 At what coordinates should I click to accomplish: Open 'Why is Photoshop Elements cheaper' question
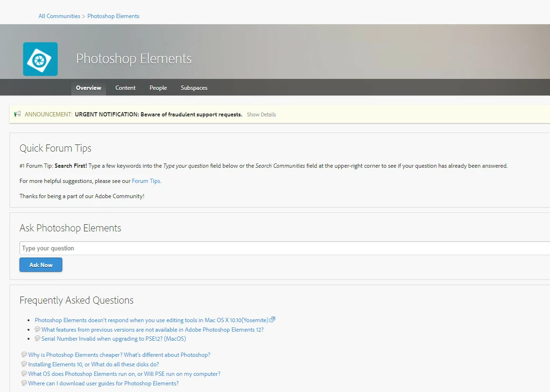click(119, 355)
